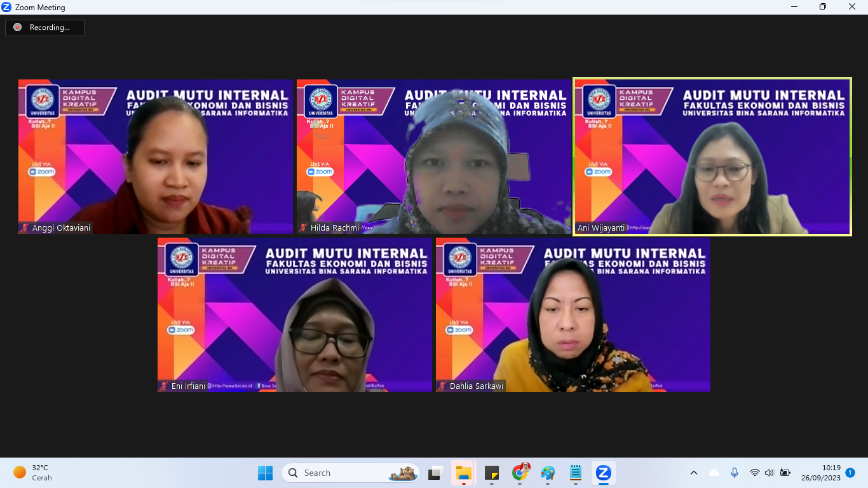The width and height of the screenshot is (868, 488).
Task: Select Anggi Oktaviani's video tile
Action: coord(156,156)
